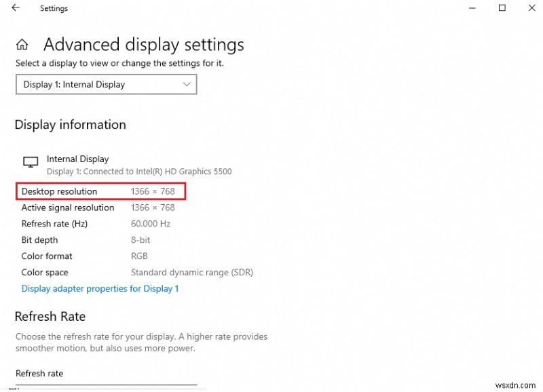Click the Display information section heading

tap(70, 125)
